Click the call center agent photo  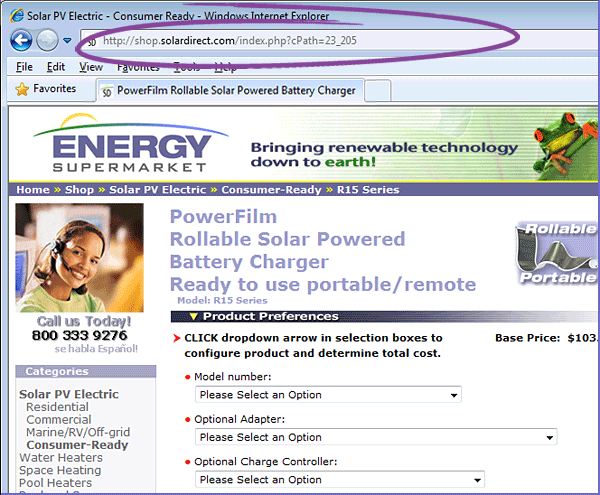(80, 257)
